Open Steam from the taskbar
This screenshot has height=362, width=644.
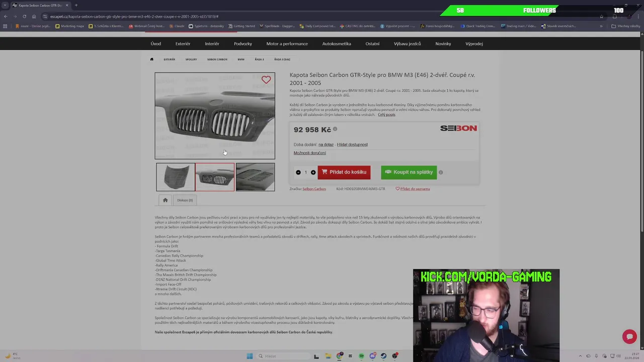[x=383, y=356]
